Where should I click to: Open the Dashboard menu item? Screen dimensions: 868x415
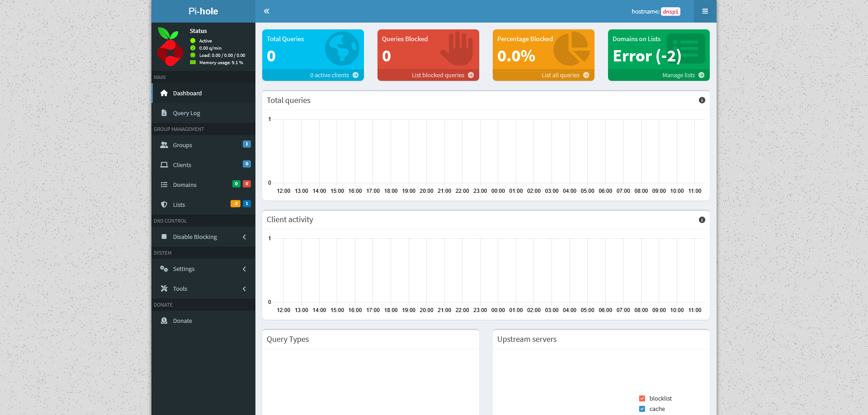pyautogui.click(x=203, y=93)
